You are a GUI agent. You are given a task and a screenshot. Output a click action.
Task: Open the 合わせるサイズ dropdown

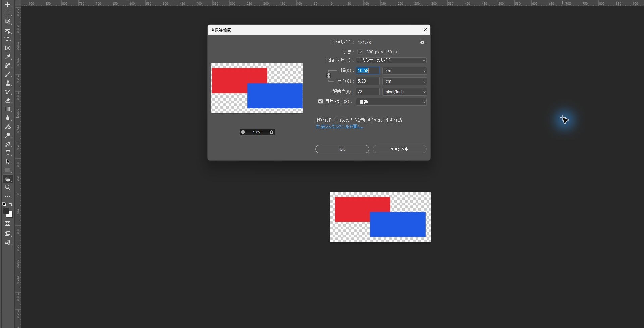(391, 60)
